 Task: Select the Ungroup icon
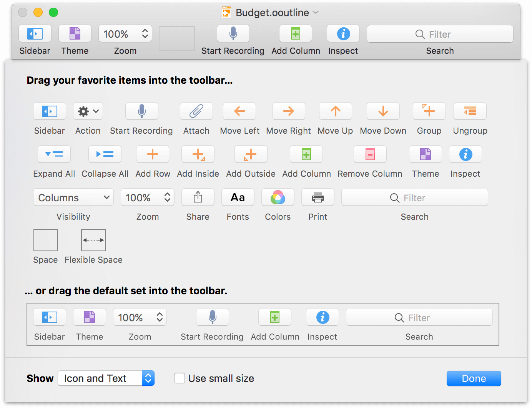[x=470, y=111]
